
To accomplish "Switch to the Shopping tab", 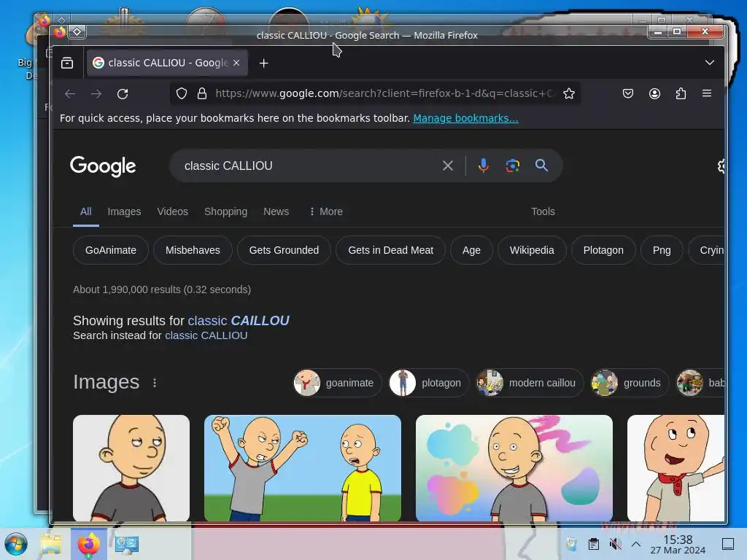I will point(225,211).
